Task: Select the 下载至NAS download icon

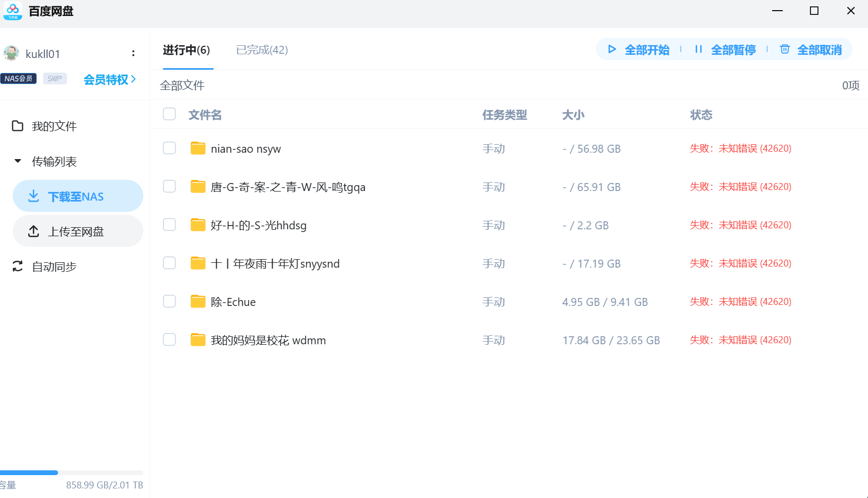Action: click(x=34, y=196)
